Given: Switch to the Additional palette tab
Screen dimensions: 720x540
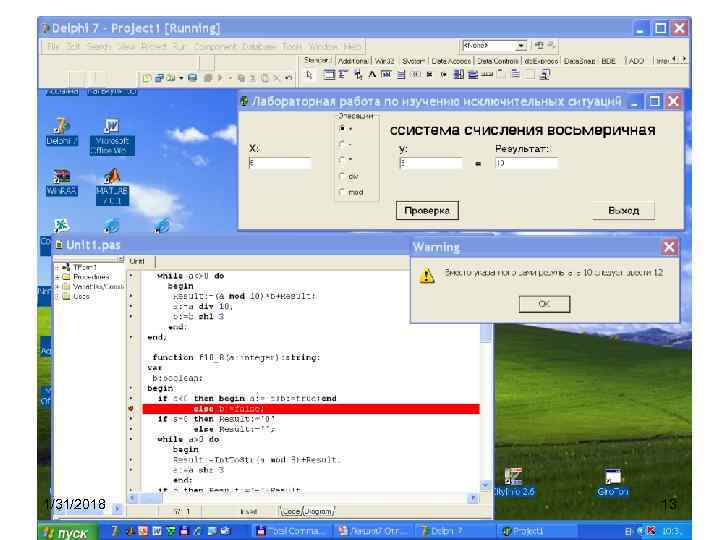Looking at the screenshot, I should click(353, 61).
